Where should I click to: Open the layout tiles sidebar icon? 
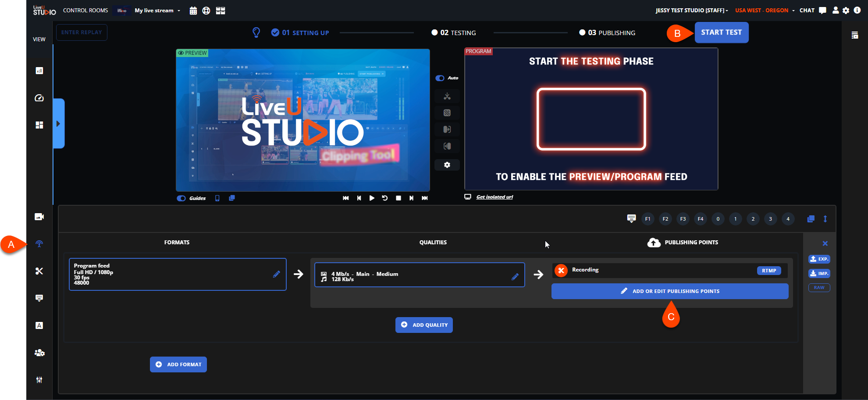[x=39, y=125]
